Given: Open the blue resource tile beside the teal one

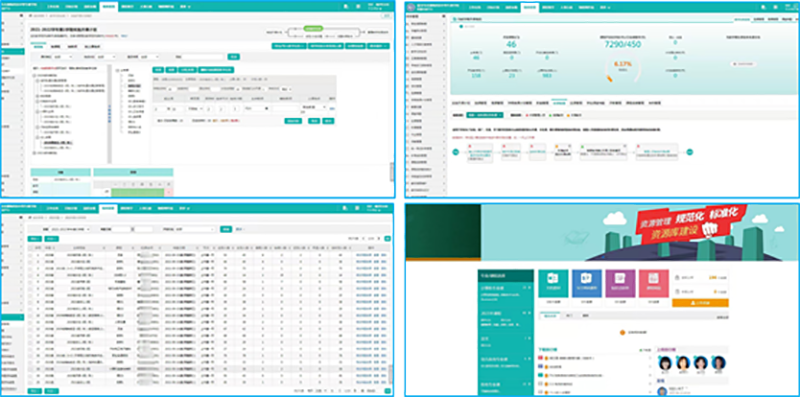Looking at the screenshot, I should point(587,283).
